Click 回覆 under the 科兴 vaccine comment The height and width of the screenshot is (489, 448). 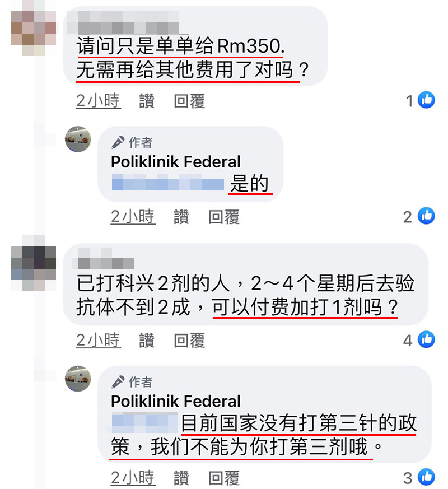(x=189, y=340)
